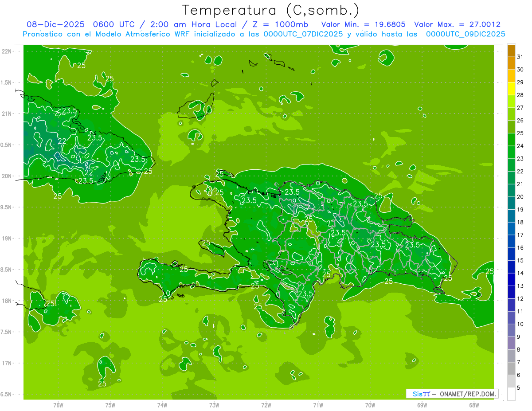Click the "Valor Max. = 27.0012" value
Screen dimensions: 532x411
457,24
